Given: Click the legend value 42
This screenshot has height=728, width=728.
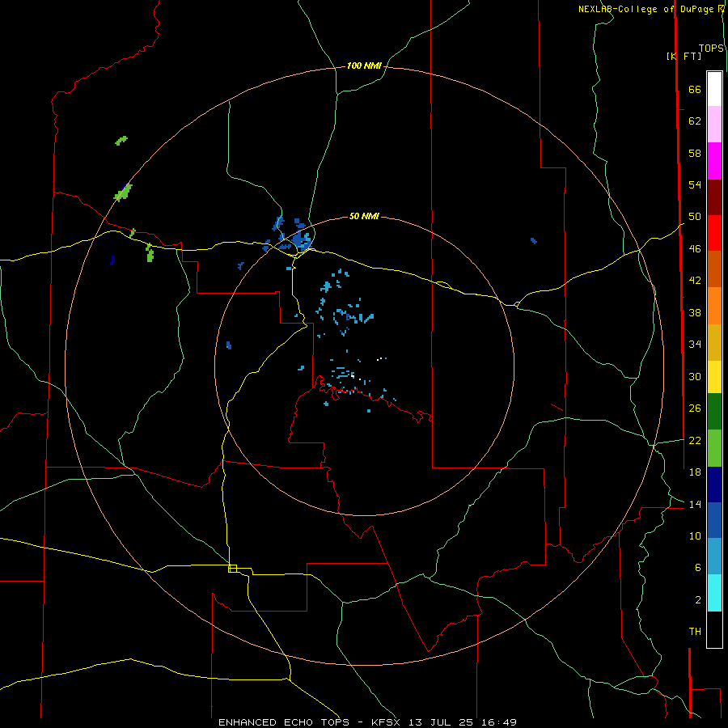Looking at the screenshot, I should (695, 281).
